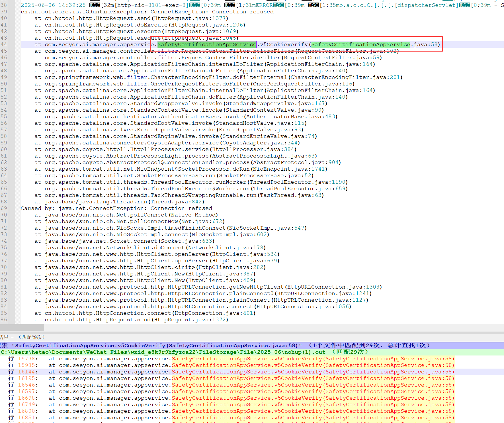The height and width of the screenshot is (423, 504).
Task: Go to search result line 16546
Action: (228, 385)
